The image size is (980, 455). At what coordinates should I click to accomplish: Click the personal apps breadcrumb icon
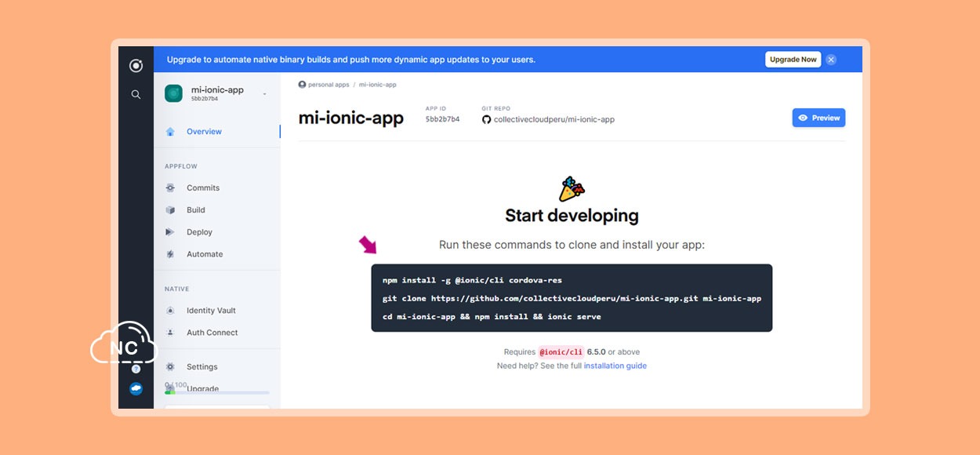point(302,84)
